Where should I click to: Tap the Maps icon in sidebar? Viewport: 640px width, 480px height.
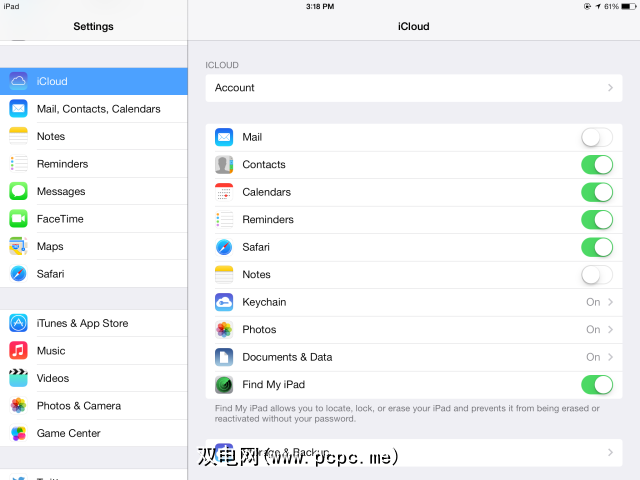[x=18, y=246]
